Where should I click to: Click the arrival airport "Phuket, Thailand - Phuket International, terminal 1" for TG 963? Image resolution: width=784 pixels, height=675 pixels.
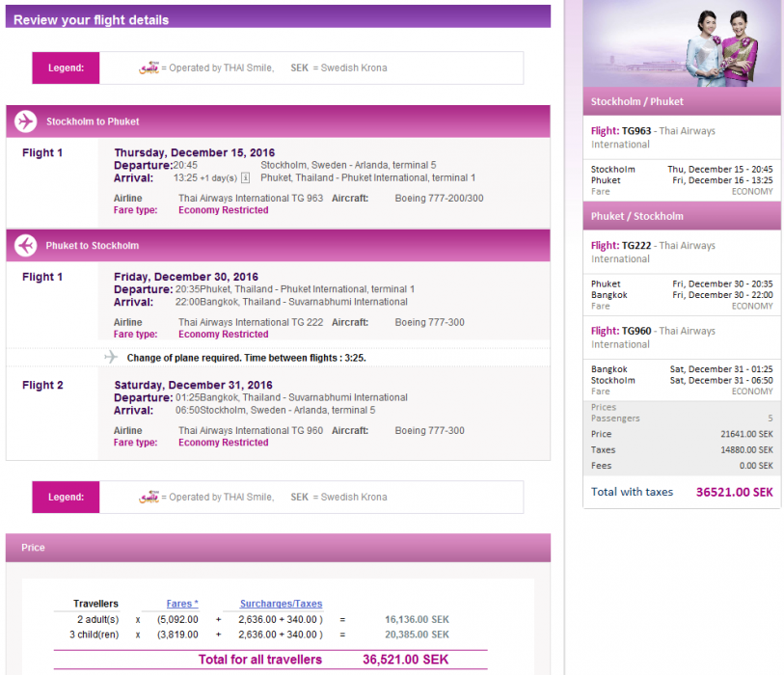[x=368, y=178]
